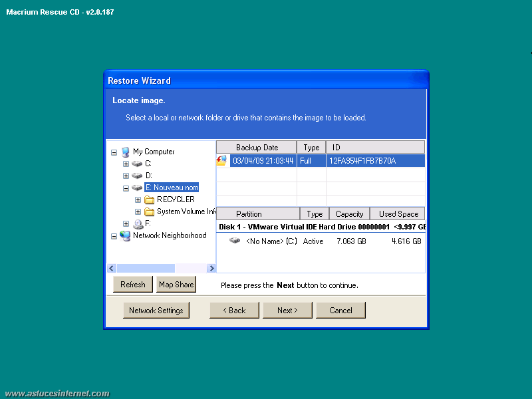The width and height of the screenshot is (532, 399).
Task: Click the Partition column header
Action: click(258, 213)
